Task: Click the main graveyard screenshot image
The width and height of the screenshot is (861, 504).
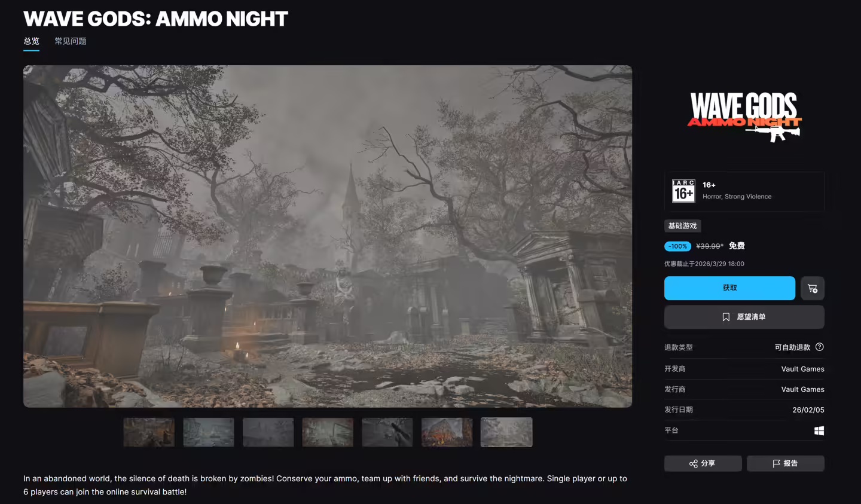Action: 328,236
